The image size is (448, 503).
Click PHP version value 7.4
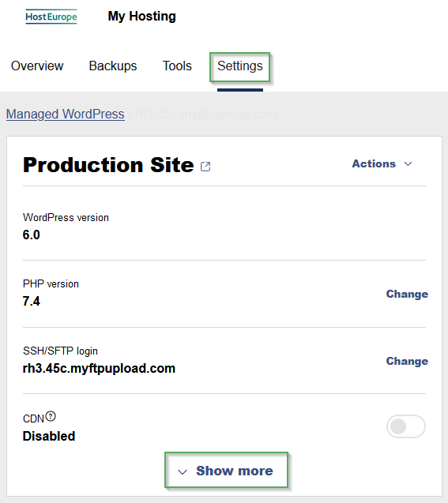[x=31, y=301]
